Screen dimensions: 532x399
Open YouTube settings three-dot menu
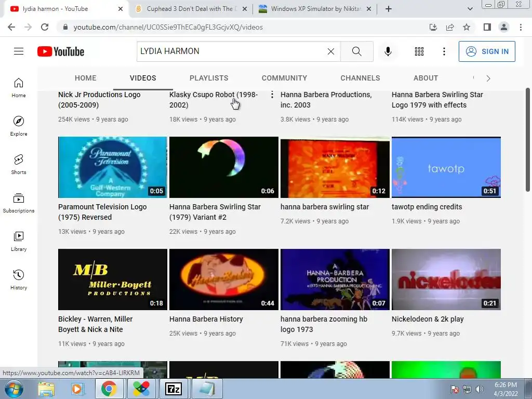tap(444, 51)
